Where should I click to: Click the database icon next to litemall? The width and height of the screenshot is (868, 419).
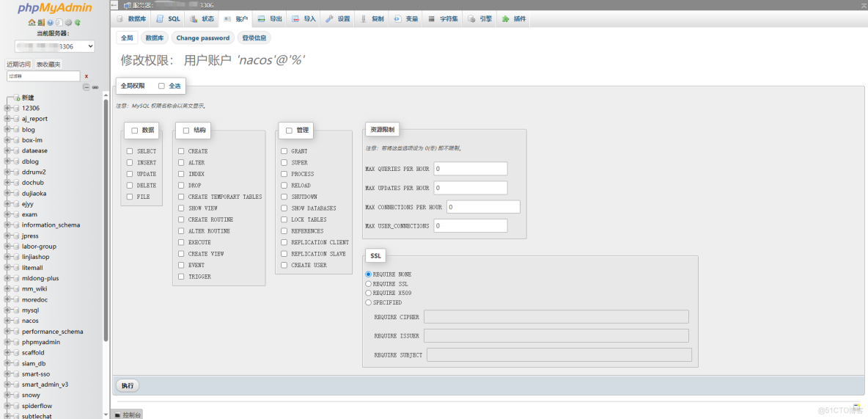coord(17,268)
